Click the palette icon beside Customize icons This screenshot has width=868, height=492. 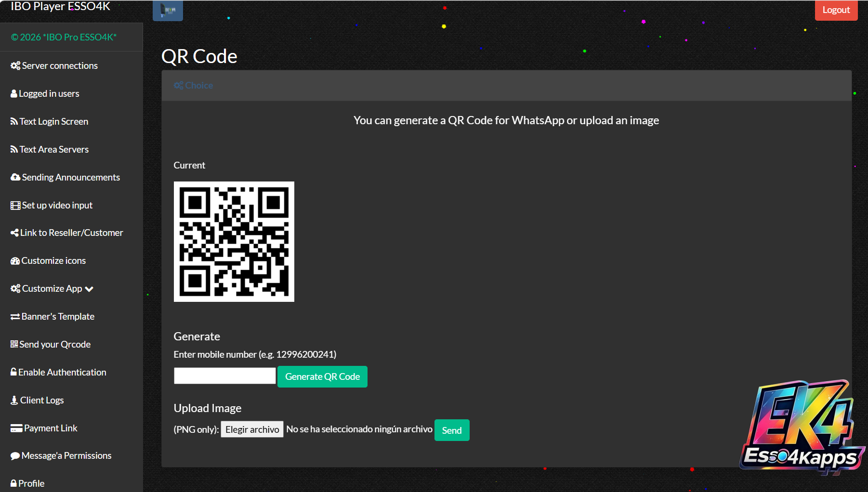pyautogui.click(x=15, y=261)
